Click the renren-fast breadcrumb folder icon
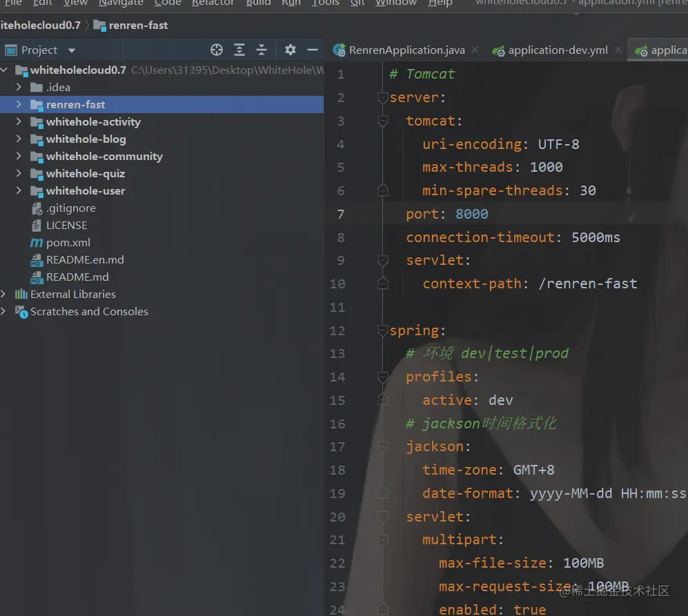This screenshot has height=616, width=688. (x=100, y=26)
